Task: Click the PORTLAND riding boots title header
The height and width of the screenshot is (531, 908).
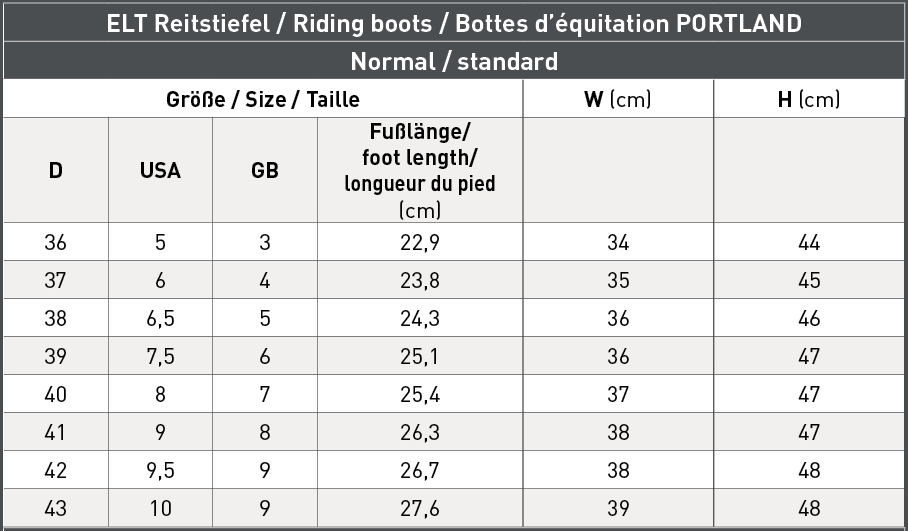Action: [x=454, y=23]
